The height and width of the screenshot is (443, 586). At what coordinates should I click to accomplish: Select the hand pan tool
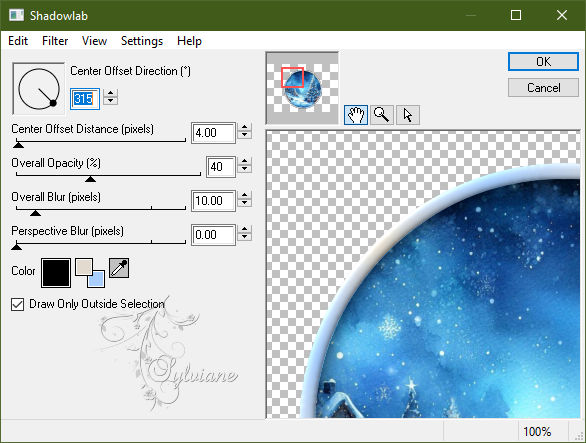coord(355,115)
